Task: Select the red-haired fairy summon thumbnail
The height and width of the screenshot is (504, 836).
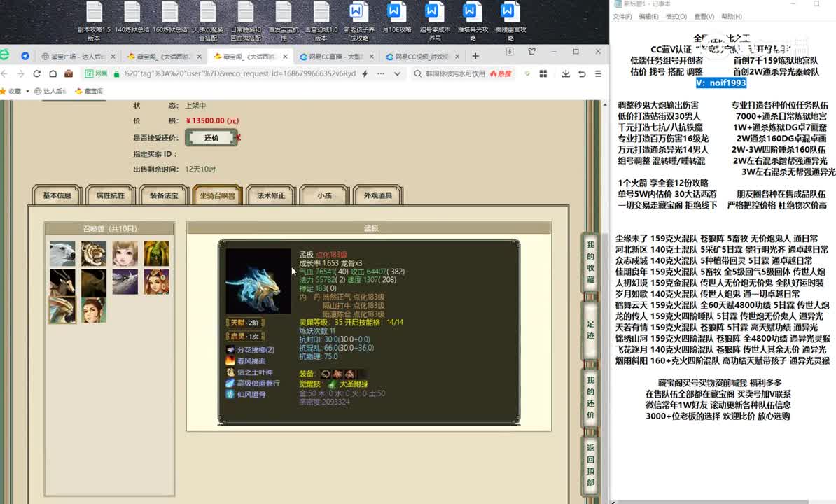Action: [x=156, y=282]
